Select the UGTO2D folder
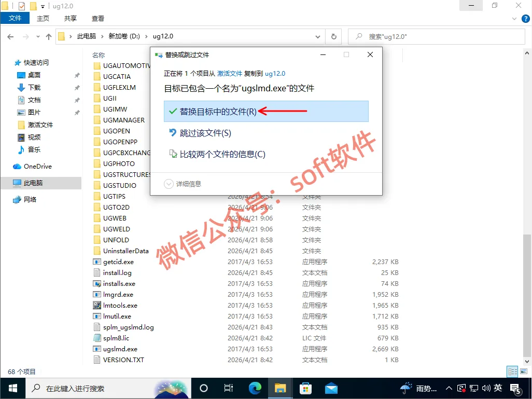 (116, 207)
